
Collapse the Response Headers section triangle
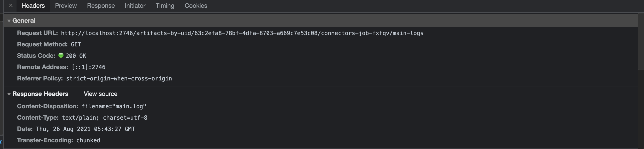tap(9, 94)
